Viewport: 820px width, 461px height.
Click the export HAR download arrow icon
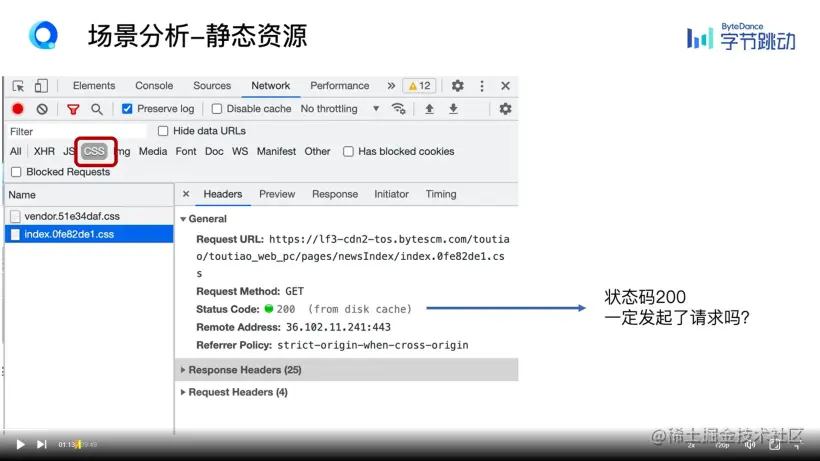(453, 109)
